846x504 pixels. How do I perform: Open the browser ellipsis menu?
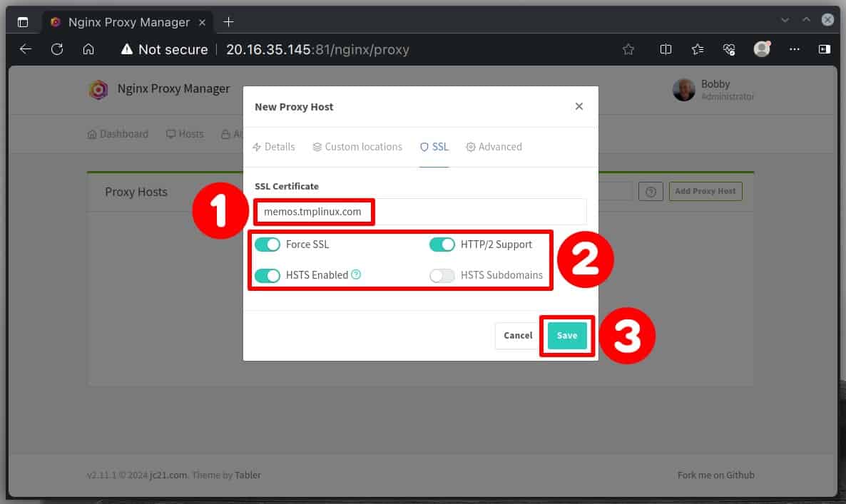pos(794,49)
